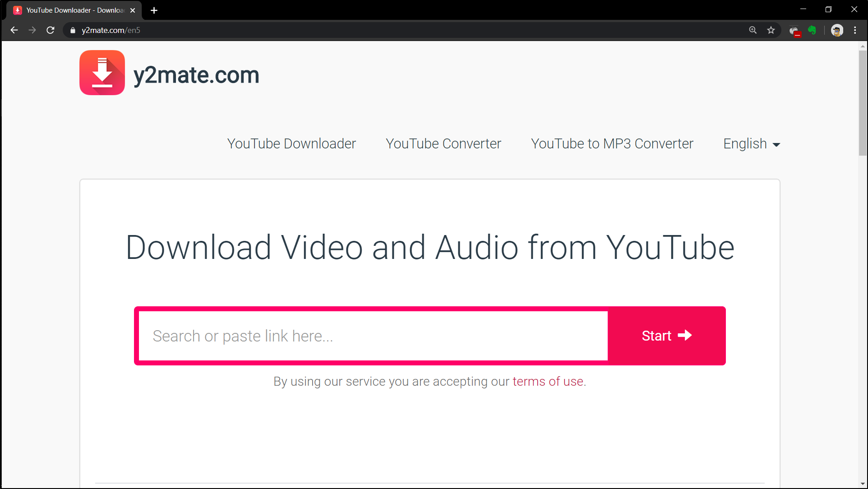
Task: Click the bookmark star icon
Action: coord(773,30)
